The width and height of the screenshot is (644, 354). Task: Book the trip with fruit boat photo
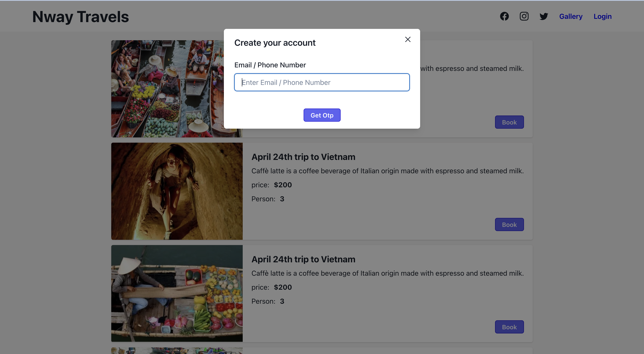coord(509,327)
